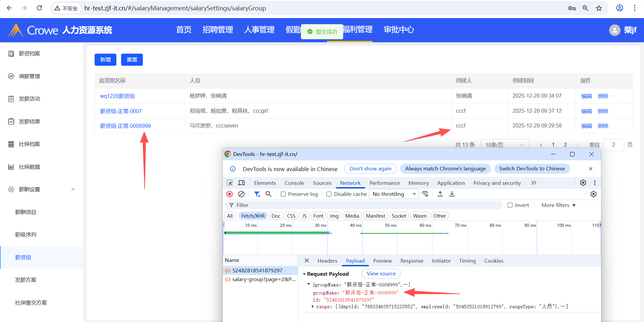Image resolution: width=644 pixels, height=322 pixels.
Task: Tick the Invert filter checkbox
Action: click(510, 205)
